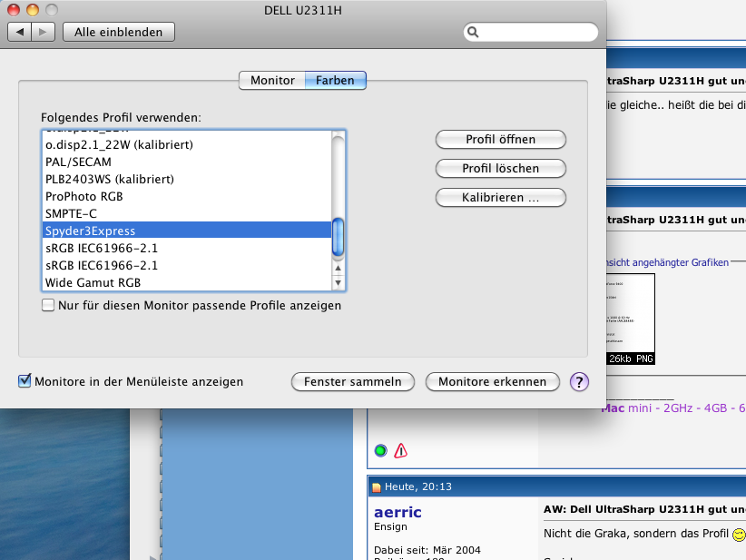
Task: Select 'o.disp2.1_22W (kalibriert)' profile
Action: click(187, 144)
